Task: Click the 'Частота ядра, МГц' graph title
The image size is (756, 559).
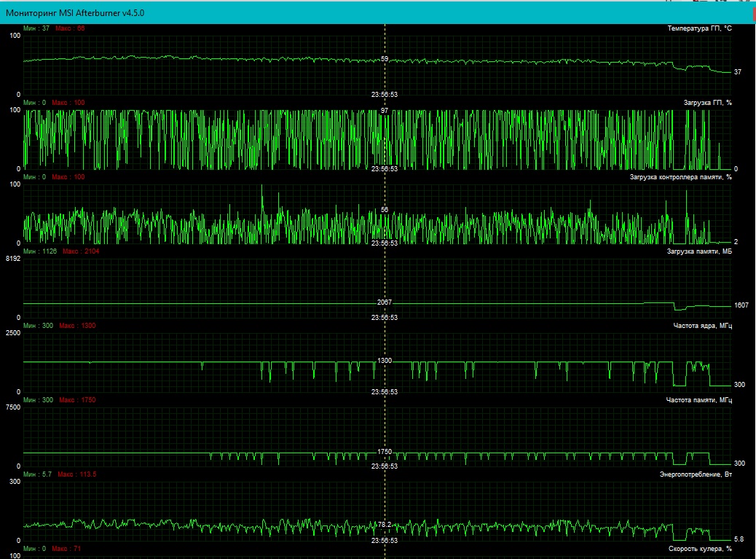Action: click(703, 326)
